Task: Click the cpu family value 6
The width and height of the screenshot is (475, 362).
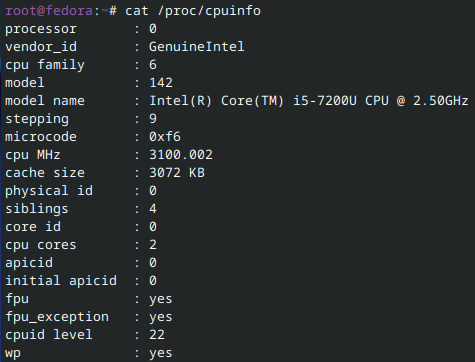Action: [x=153, y=64]
